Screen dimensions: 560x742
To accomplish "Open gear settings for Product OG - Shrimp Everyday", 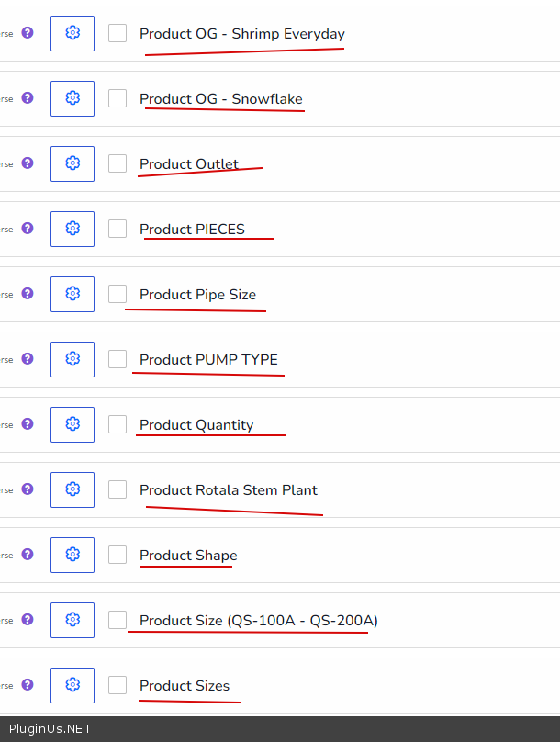I will pos(73,33).
